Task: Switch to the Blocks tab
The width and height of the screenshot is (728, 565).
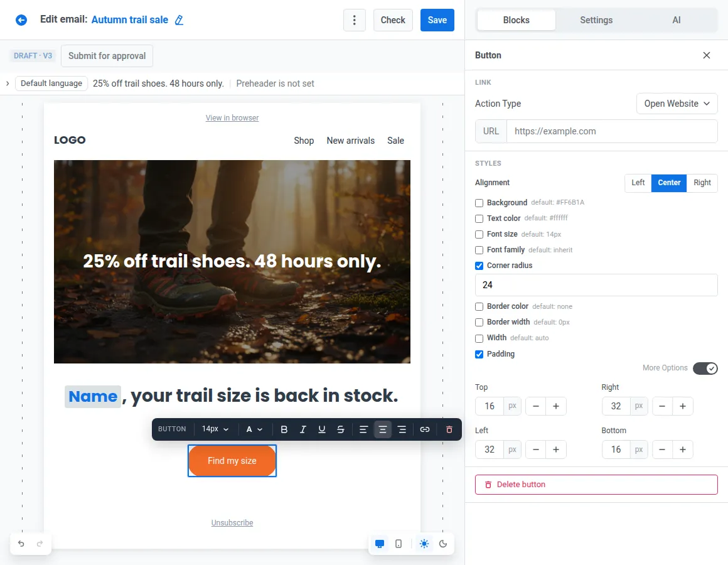Action: (517, 20)
